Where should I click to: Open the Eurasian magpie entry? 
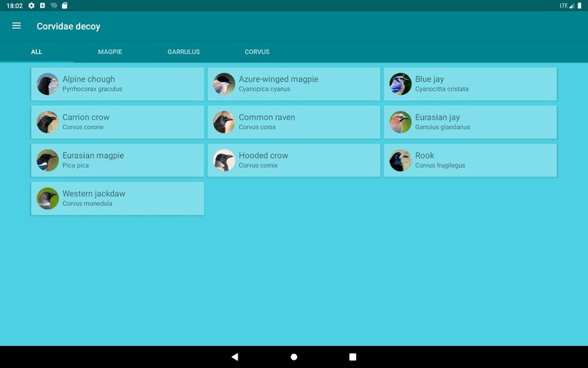tap(118, 160)
